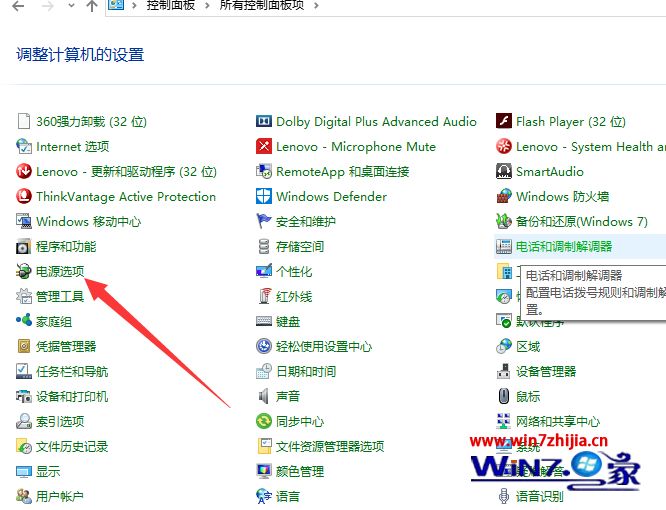Expand the chevron before 控制面板 breadcrumb
This screenshot has width=666, height=510.
click(134, 6)
